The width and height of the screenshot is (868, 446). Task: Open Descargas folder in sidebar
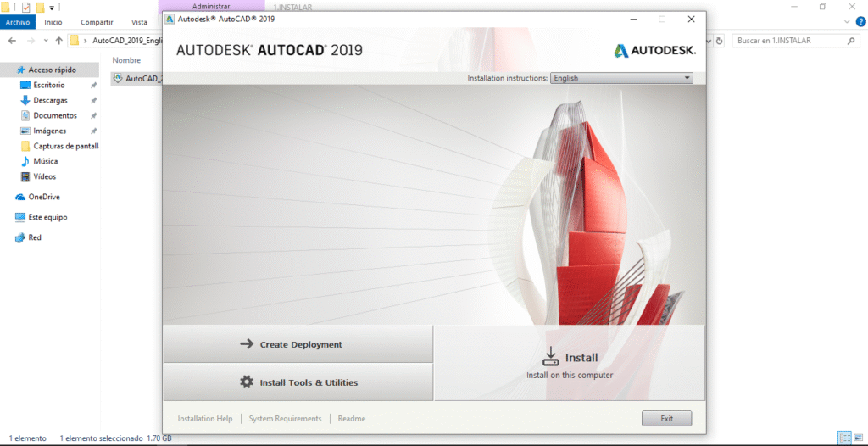pos(50,100)
